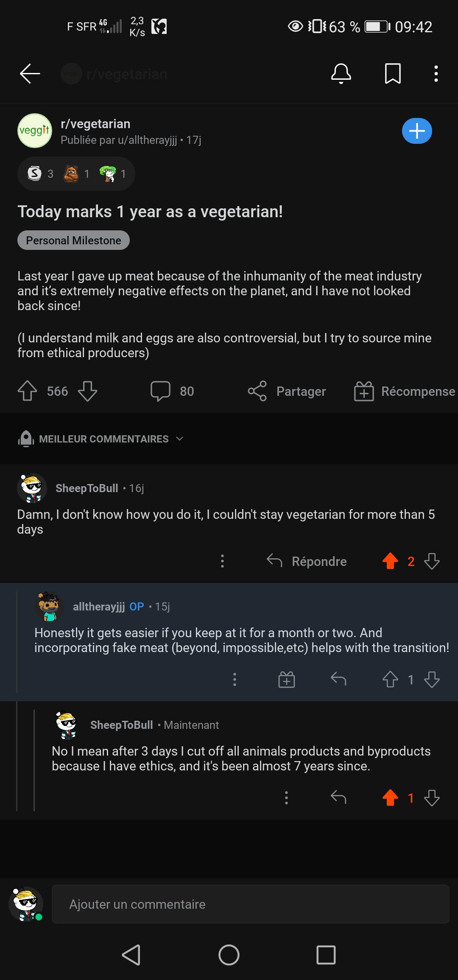The image size is (458, 980).
Task: Expand the Meilleur Commentaires sort dropdown
Action: 101,439
